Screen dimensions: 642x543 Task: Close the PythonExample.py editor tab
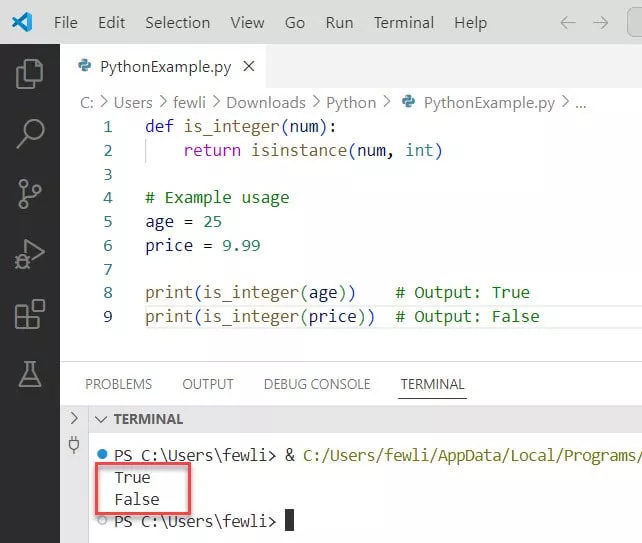[x=249, y=67]
